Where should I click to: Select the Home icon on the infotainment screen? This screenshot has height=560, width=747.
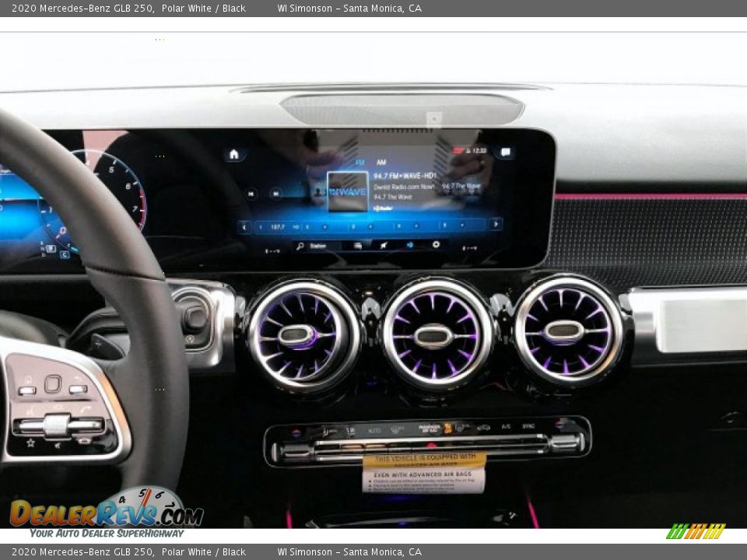233,152
